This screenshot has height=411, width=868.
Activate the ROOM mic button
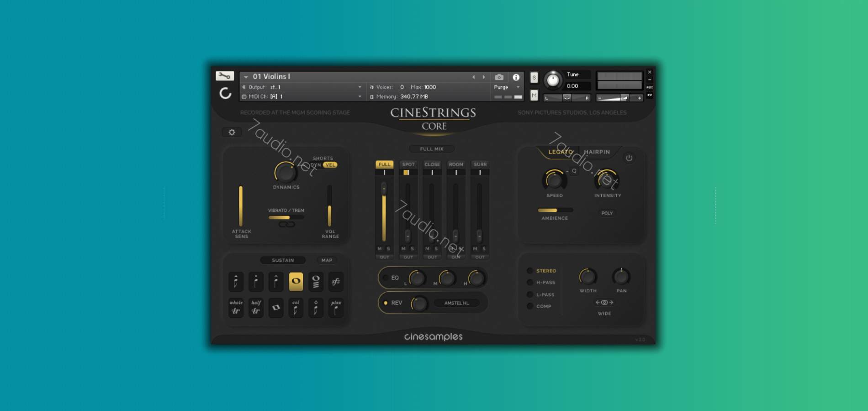coord(456,164)
